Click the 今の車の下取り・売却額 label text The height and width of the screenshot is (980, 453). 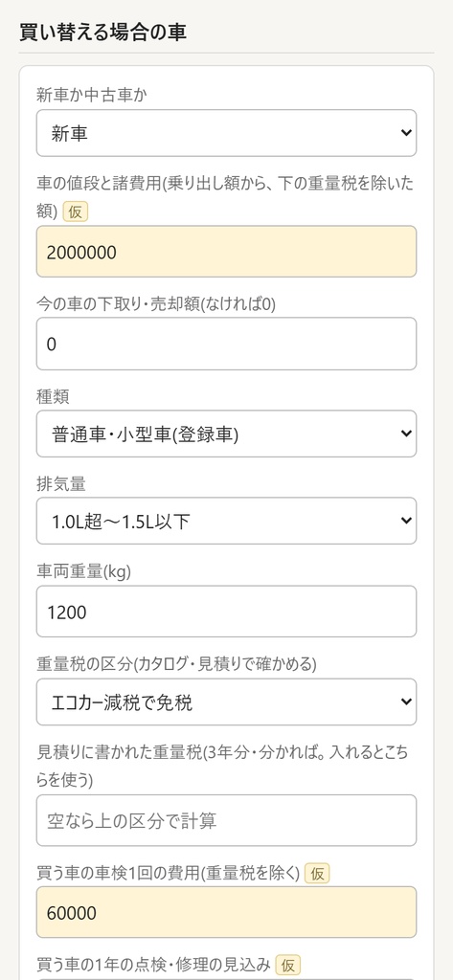click(x=156, y=303)
